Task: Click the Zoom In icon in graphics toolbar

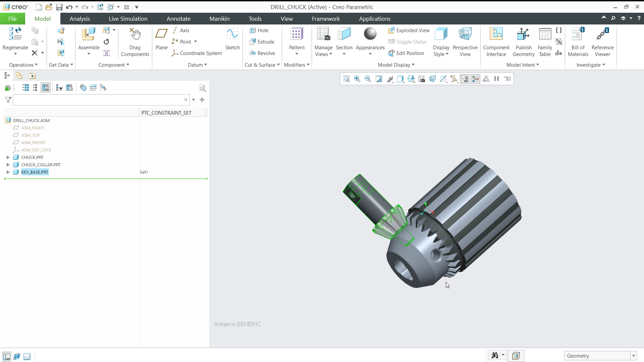Action: coord(357,79)
